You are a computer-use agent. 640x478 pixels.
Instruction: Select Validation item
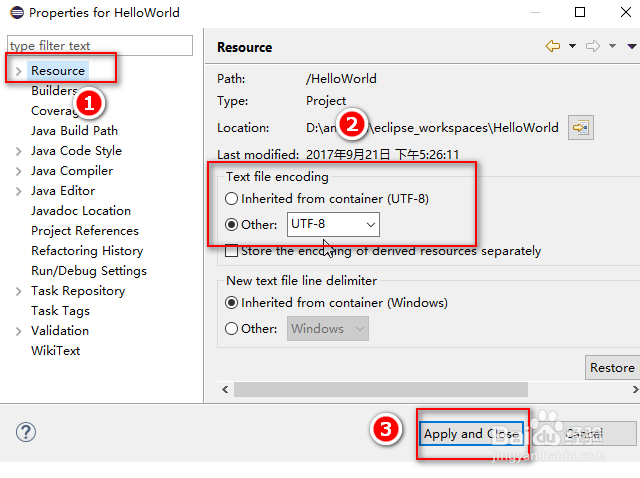pyautogui.click(x=60, y=331)
